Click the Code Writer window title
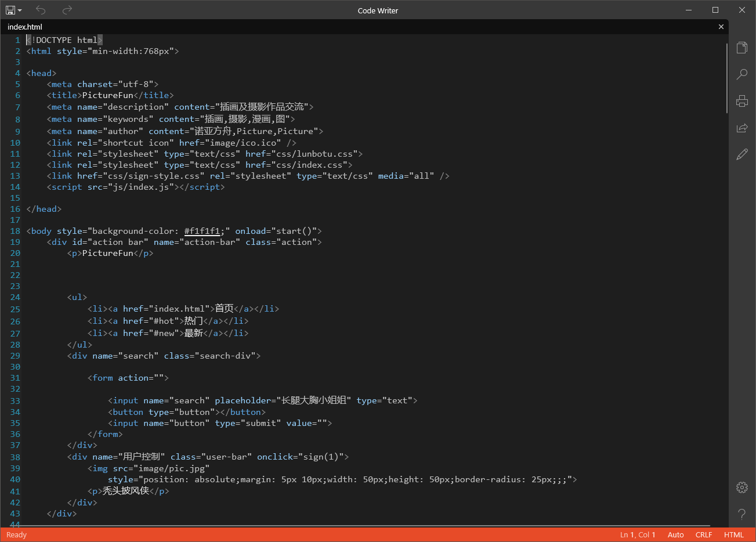 [x=378, y=10]
